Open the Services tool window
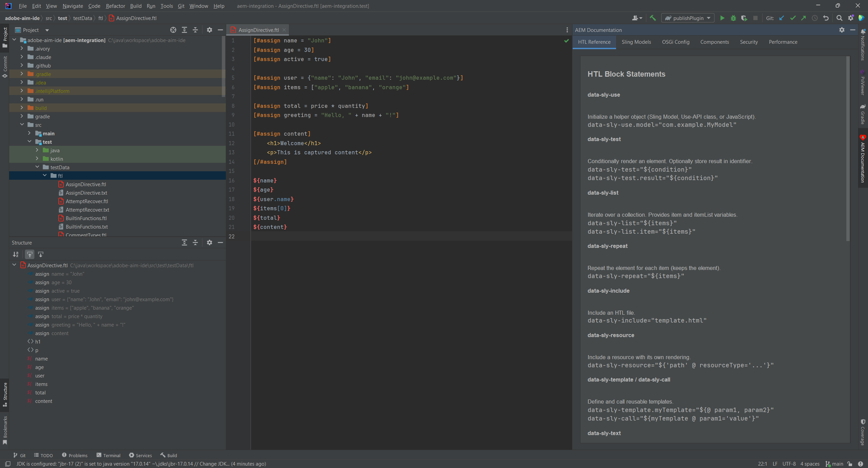The image size is (868, 468). [140, 455]
